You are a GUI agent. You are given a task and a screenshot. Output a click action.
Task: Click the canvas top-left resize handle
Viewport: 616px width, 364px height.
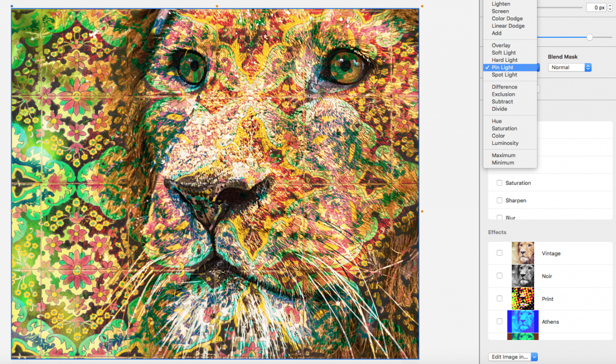12,6
